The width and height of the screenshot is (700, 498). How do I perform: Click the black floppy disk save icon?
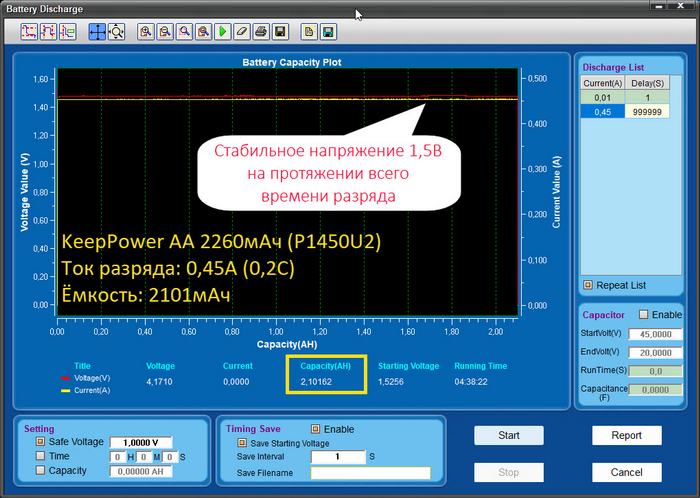(280, 32)
